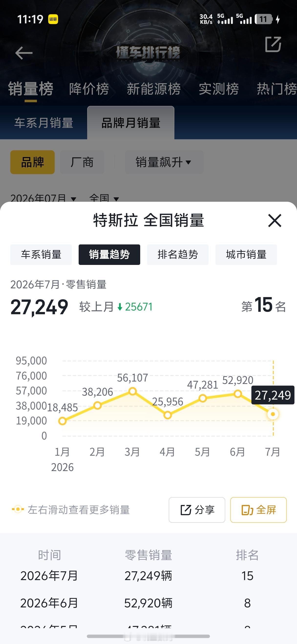Select the January 18,485 chart point
The width and height of the screenshot is (297, 644).
pyautogui.click(x=62, y=421)
